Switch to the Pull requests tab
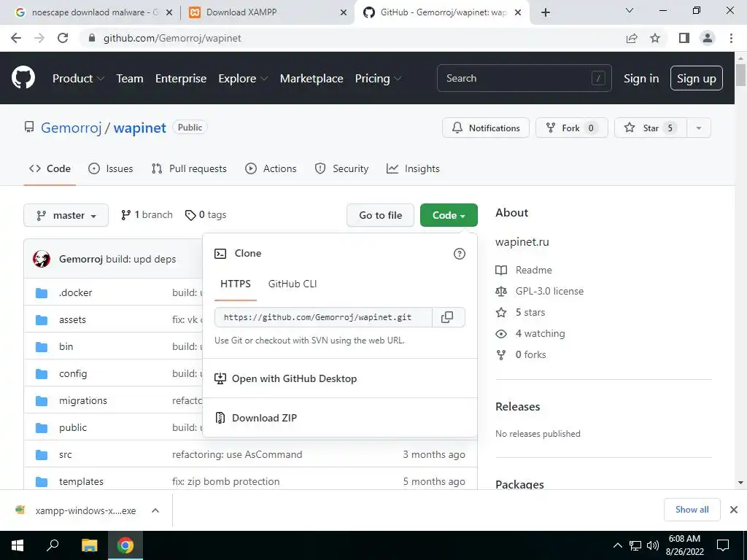The height and width of the screenshot is (560, 747). click(189, 168)
